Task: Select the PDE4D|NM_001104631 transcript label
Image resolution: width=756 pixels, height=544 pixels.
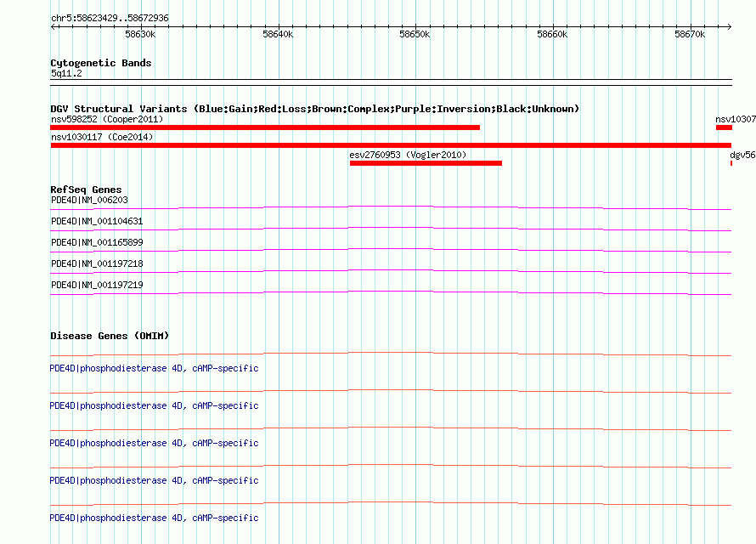Action: 97,221
